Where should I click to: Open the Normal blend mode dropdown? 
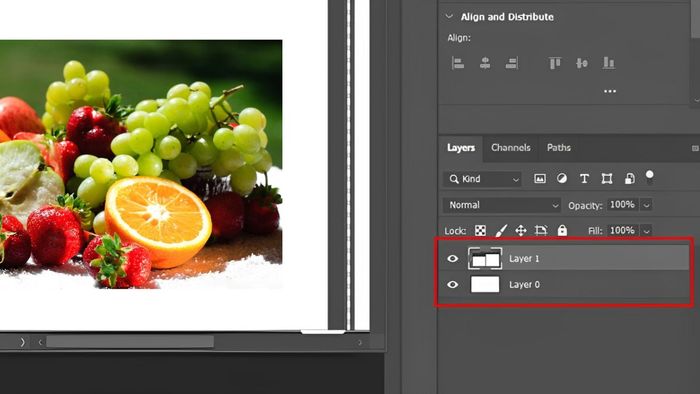point(502,205)
